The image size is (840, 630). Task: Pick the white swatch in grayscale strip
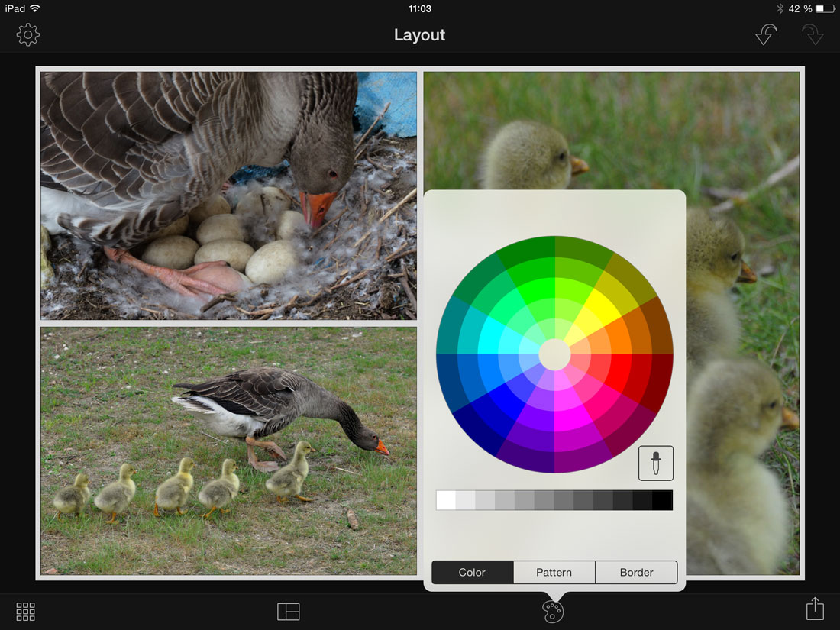[x=446, y=500]
